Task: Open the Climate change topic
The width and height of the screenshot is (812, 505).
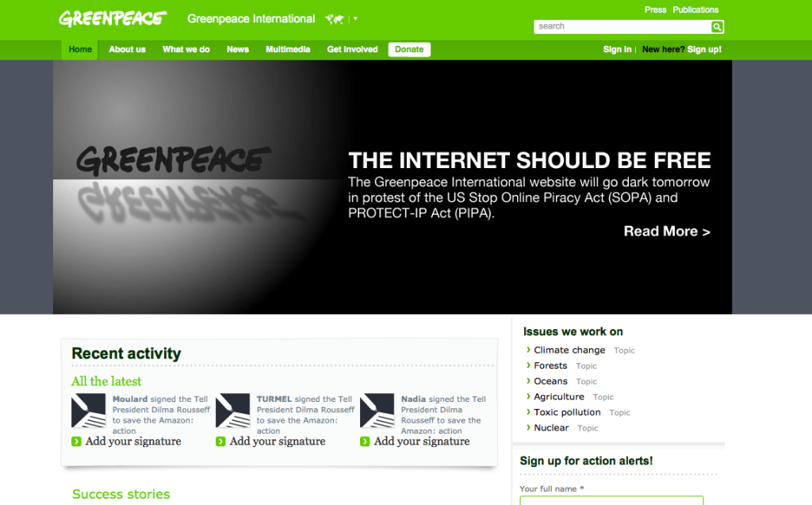Action: pos(569,350)
